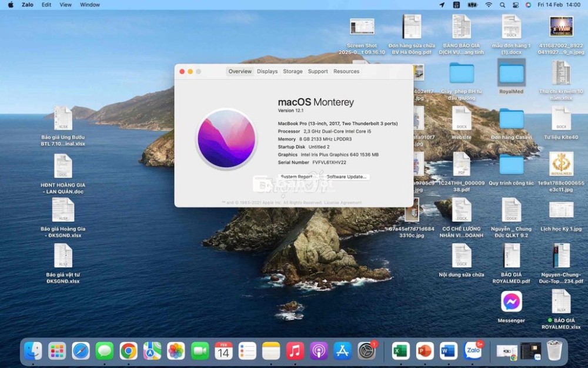The width and height of the screenshot is (588, 368).
Task: Switch to the Storage tab
Action: tap(293, 71)
